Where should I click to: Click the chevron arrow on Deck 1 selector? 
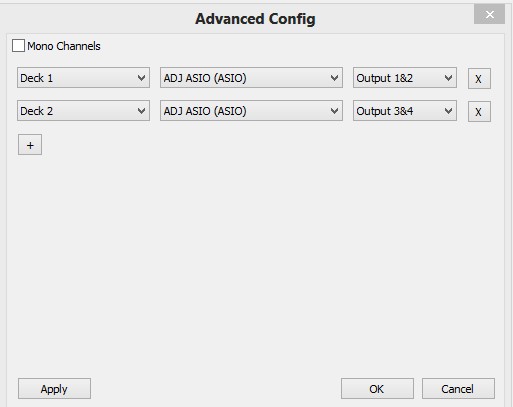pos(141,78)
